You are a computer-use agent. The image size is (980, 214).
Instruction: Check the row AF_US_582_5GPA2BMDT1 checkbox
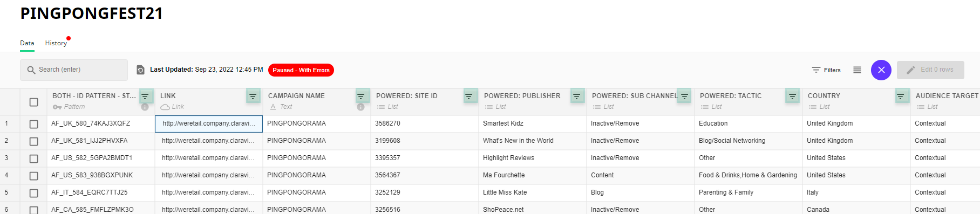[34, 158]
